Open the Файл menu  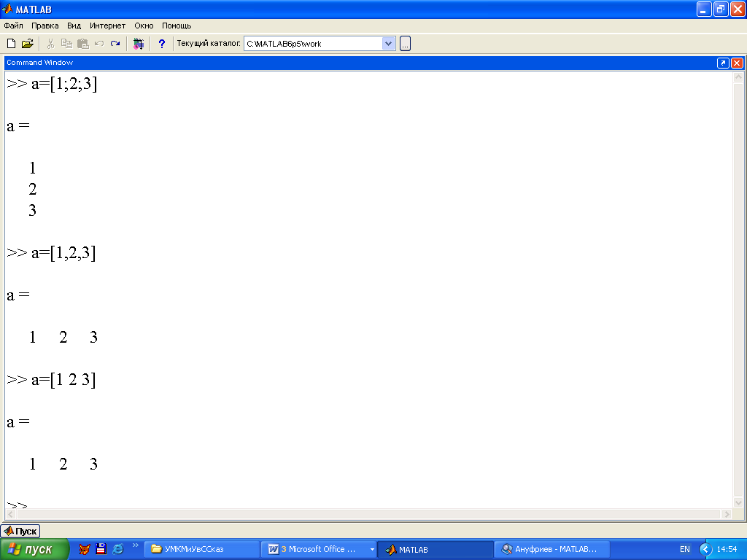tap(13, 26)
